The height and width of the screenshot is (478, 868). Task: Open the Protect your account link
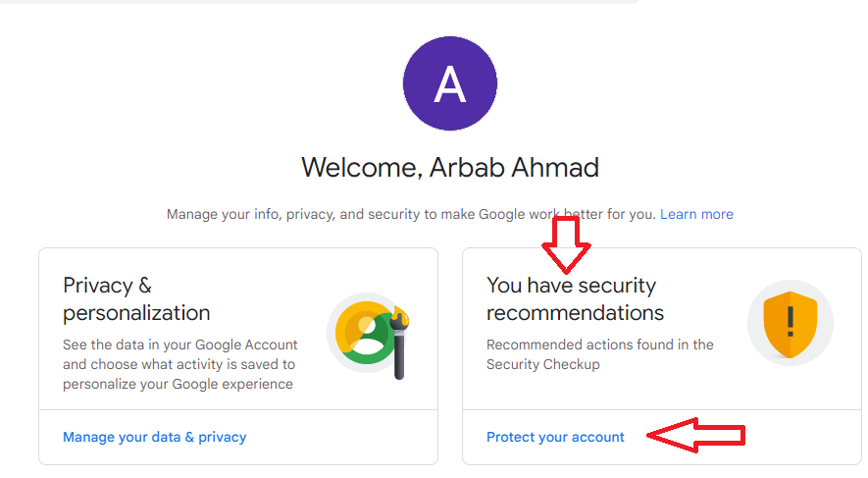click(x=555, y=437)
